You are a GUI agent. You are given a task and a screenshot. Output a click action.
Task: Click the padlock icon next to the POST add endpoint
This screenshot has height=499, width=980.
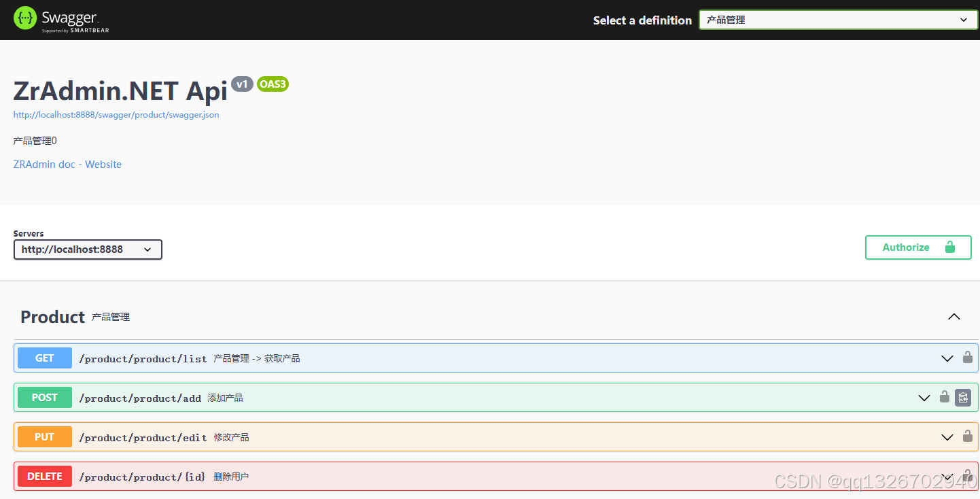pyautogui.click(x=944, y=397)
